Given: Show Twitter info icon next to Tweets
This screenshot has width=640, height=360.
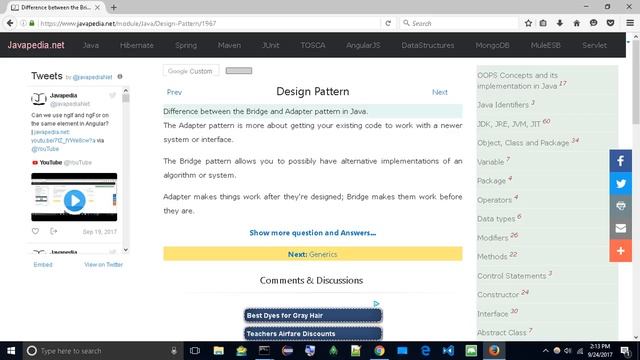Looking at the screenshot, I should click(x=120, y=76).
